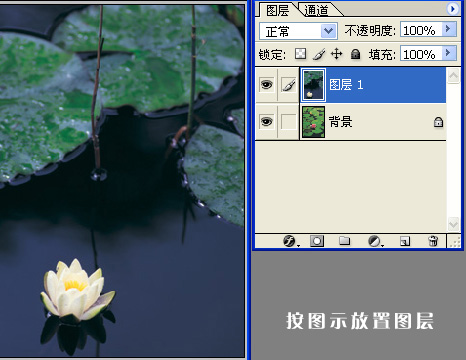Delete the layer with the trash icon
Viewport: 466px width, 360px height.
(x=433, y=241)
